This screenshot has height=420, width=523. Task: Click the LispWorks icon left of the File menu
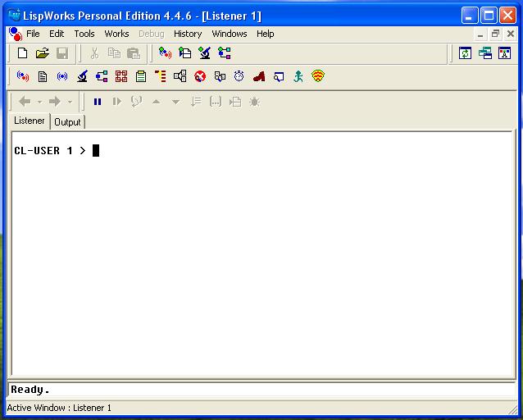(16, 34)
